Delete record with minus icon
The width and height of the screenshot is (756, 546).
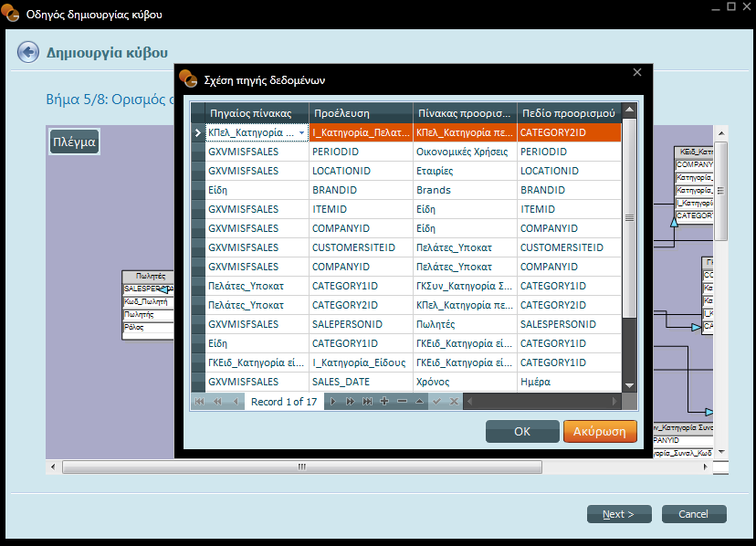click(x=402, y=402)
